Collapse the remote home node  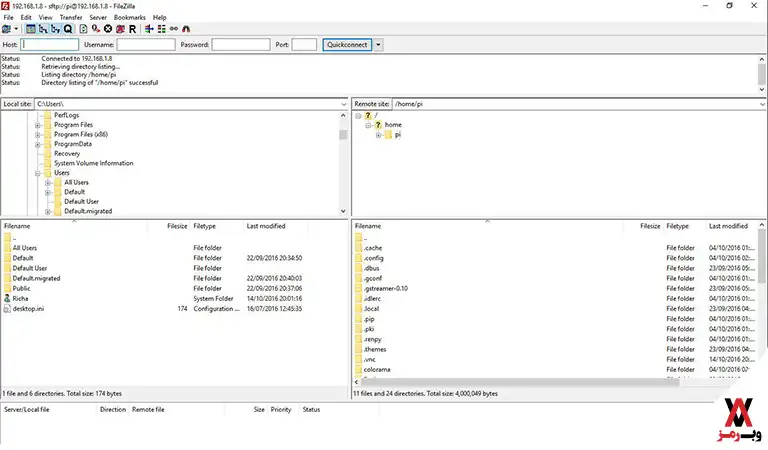coord(368,125)
